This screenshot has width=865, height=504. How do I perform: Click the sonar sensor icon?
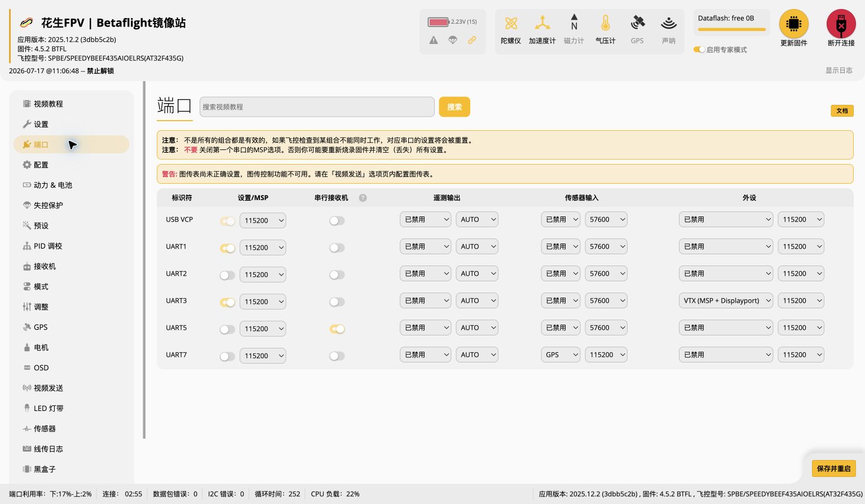tap(669, 23)
